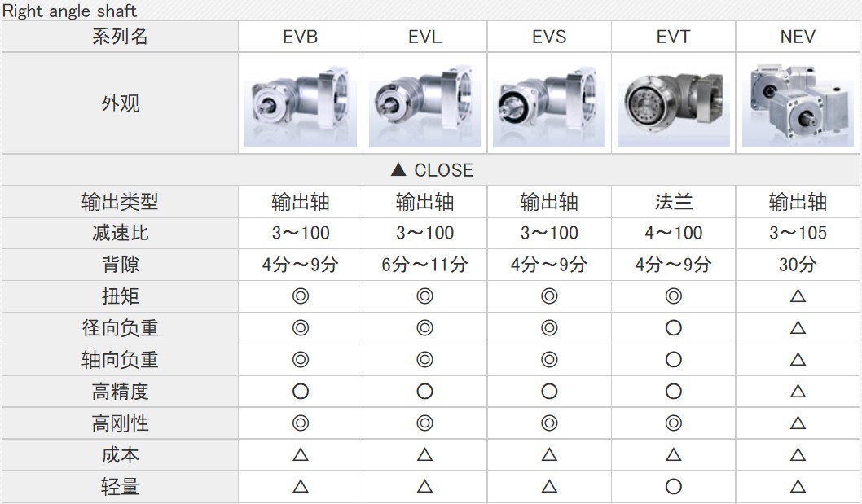The height and width of the screenshot is (504, 862).
Task: Click EVL's double-circle high rigidity rating
Action: click(424, 423)
